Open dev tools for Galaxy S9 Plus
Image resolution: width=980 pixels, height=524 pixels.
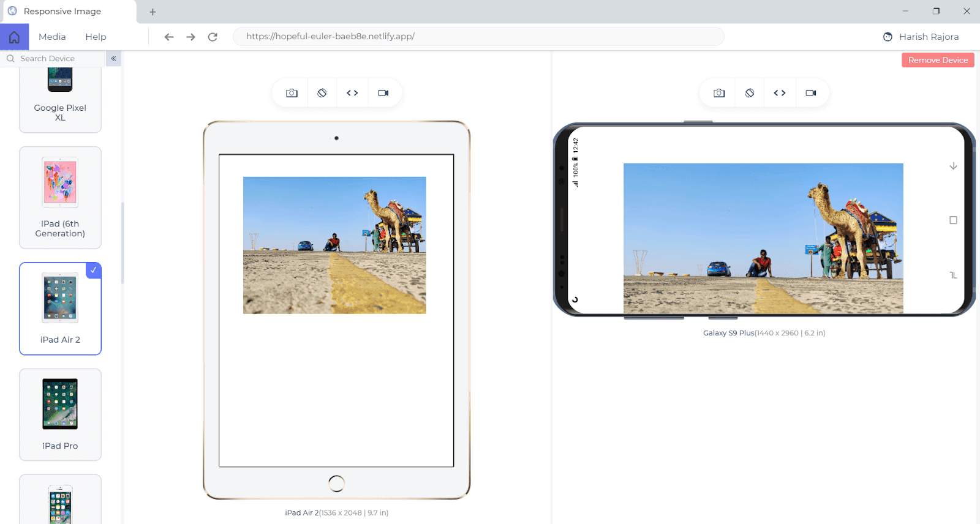coord(780,93)
